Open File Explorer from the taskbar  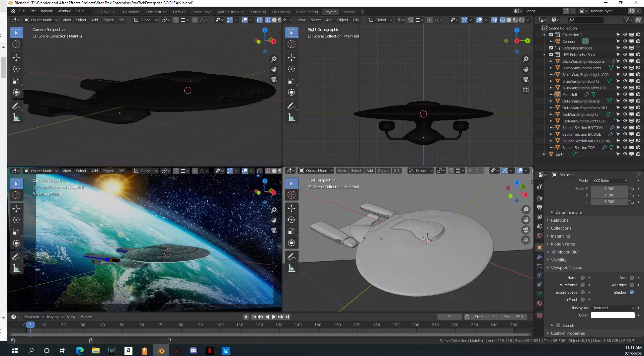coord(96,351)
